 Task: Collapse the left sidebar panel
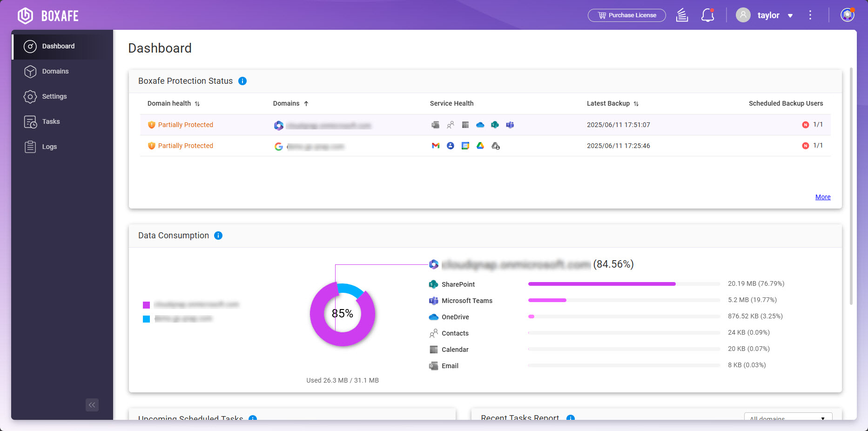point(92,405)
